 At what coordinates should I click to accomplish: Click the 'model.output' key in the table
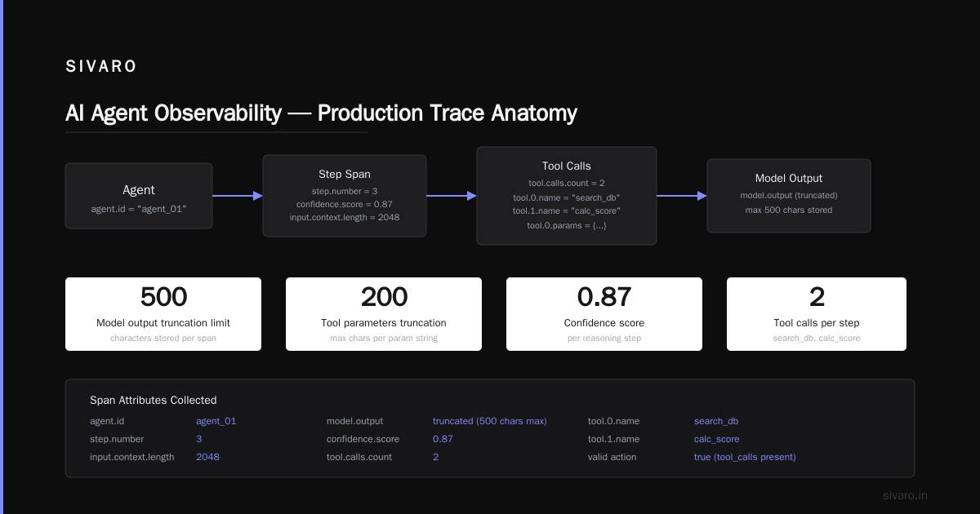tap(354, 421)
